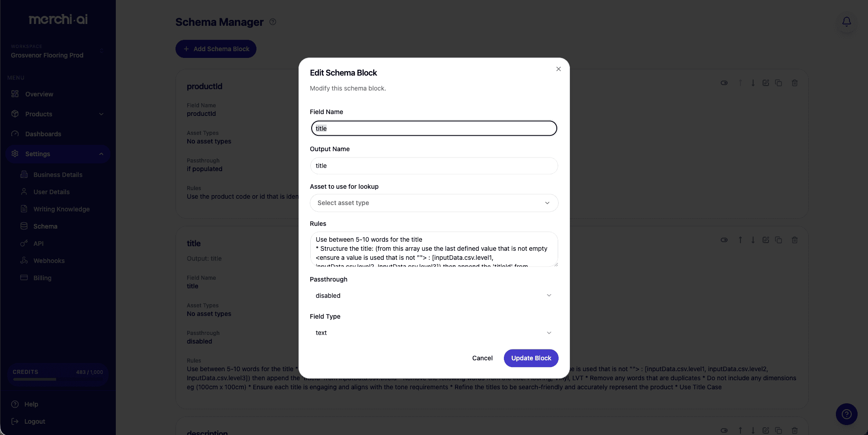Open the Select asset type dropdown

(x=433, y=203)
